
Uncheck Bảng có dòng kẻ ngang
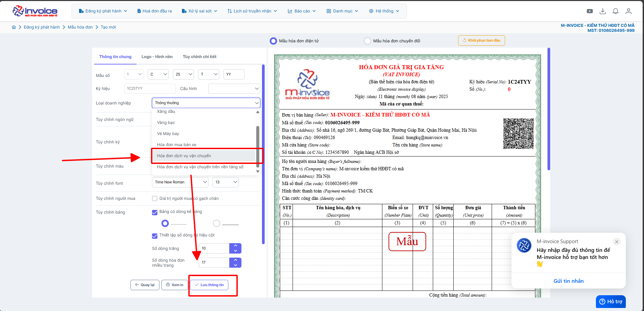(x=155, y=212)
